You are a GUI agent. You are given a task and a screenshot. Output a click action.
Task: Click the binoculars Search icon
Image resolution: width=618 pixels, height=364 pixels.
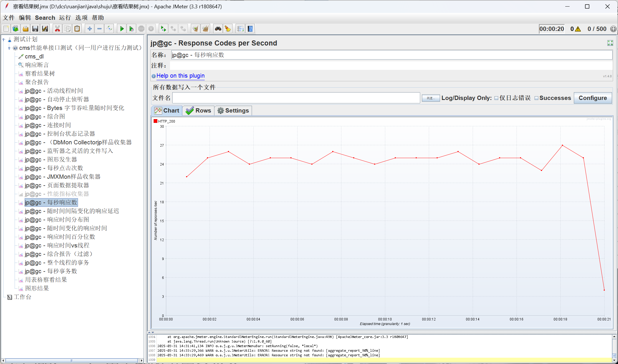[218, 29]
